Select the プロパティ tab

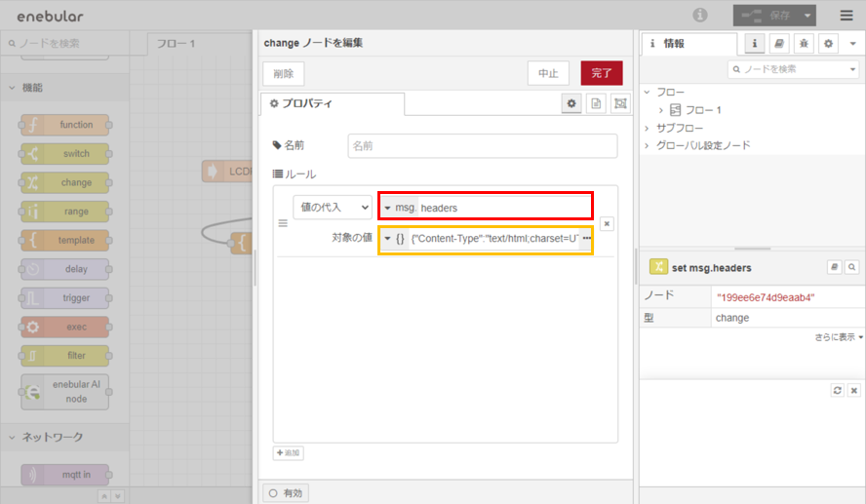(333, 103)
